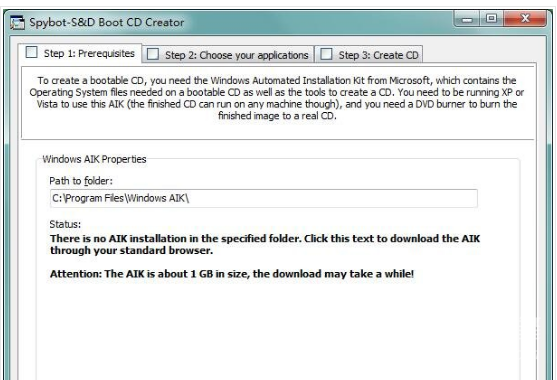Click the Attention AIK size warning text

[x=232, y=274]
